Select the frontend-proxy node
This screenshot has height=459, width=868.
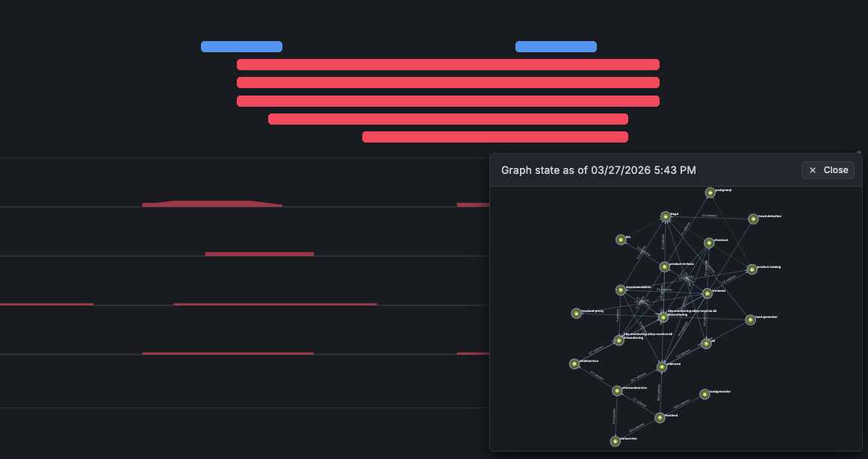pos(576,313)
